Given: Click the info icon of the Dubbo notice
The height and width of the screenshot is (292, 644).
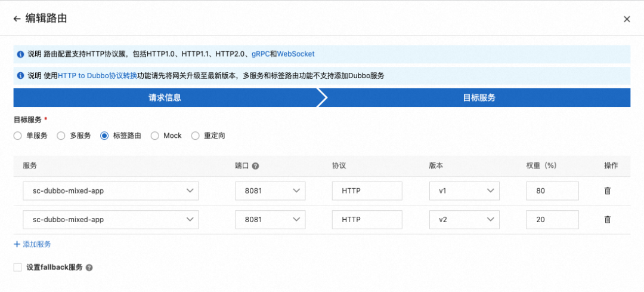Looking at the screenshot, I should 20,76.
